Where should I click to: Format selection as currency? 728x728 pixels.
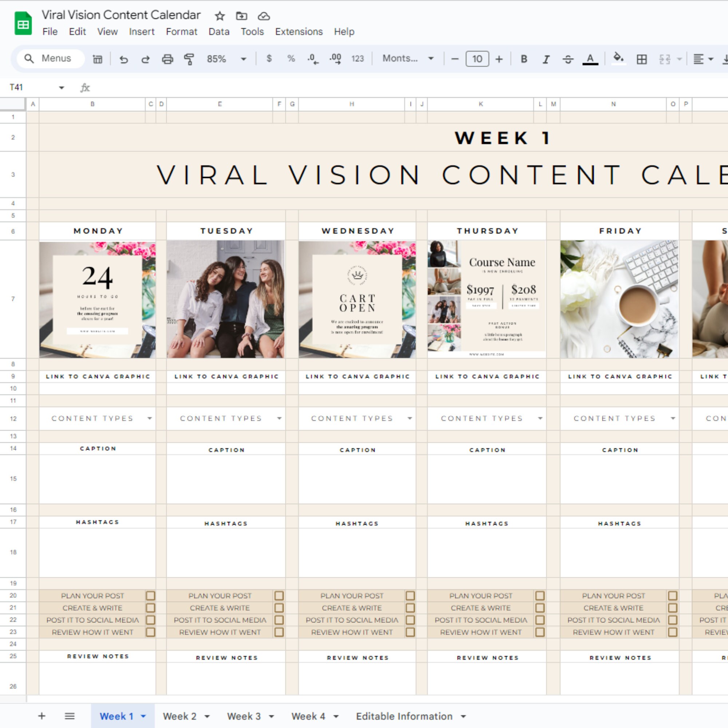click(269, 59)
